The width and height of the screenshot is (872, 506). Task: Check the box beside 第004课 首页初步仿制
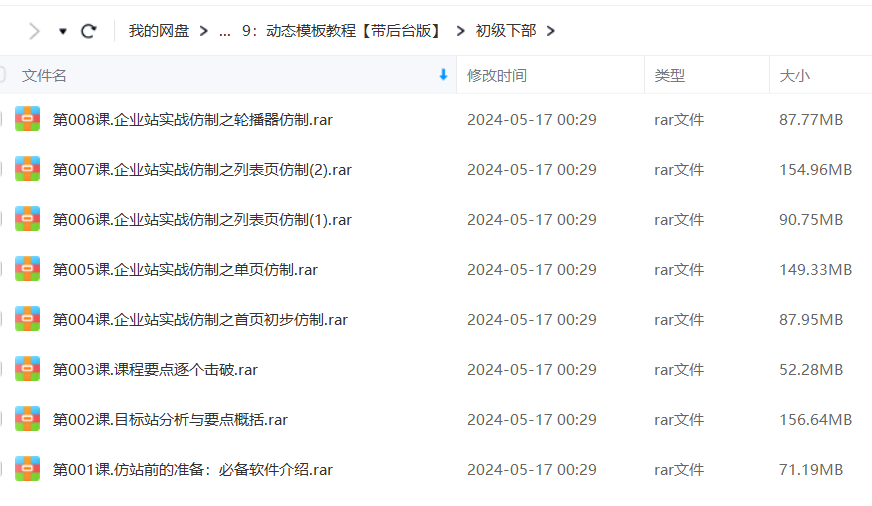pyautogui.click(x=2, y=319)
